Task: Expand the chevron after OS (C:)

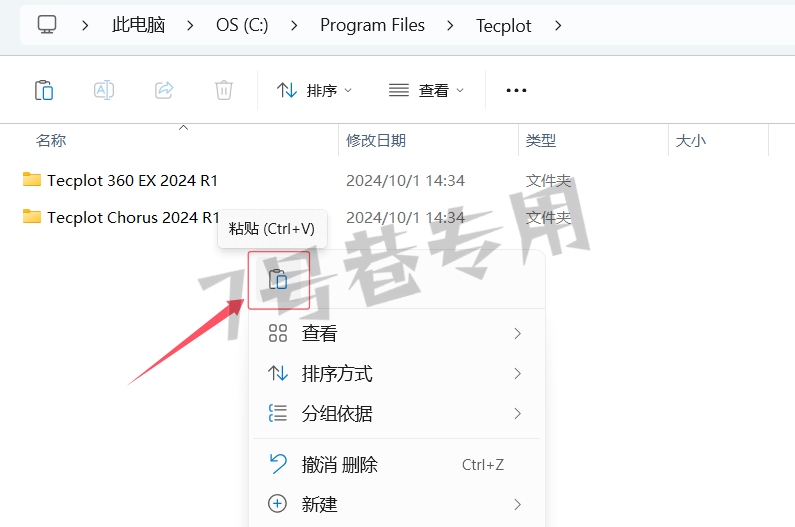Action: (294, 25)
